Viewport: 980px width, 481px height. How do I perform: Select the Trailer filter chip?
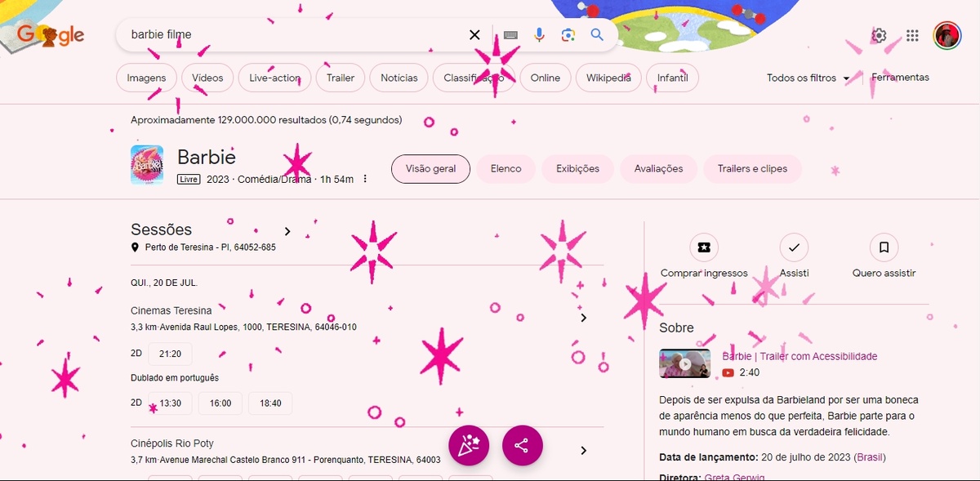click(x=341, y=78)
